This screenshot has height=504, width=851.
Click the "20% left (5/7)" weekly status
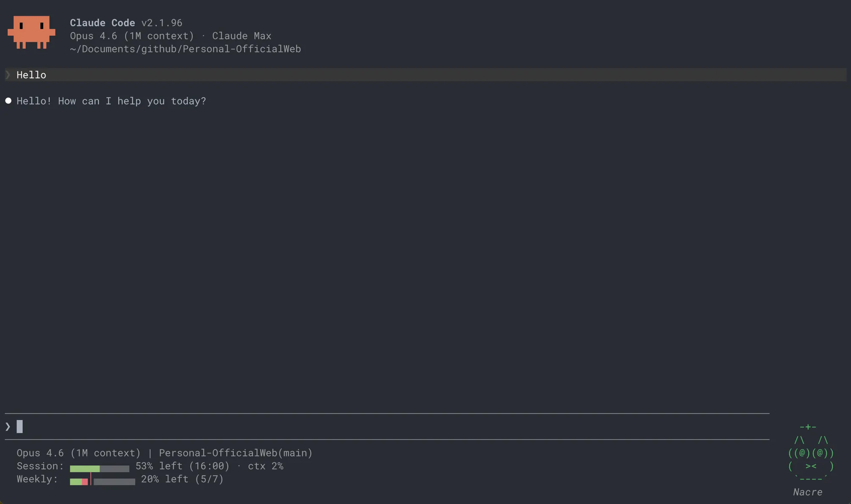(x=182, y=479)
